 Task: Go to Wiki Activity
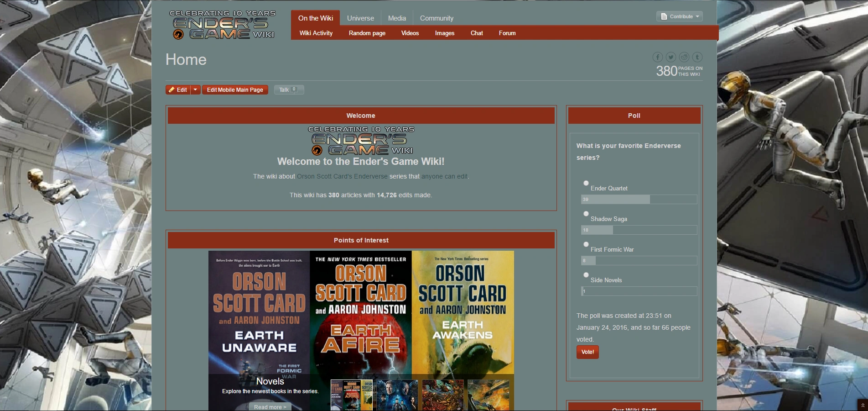(316, 33)
